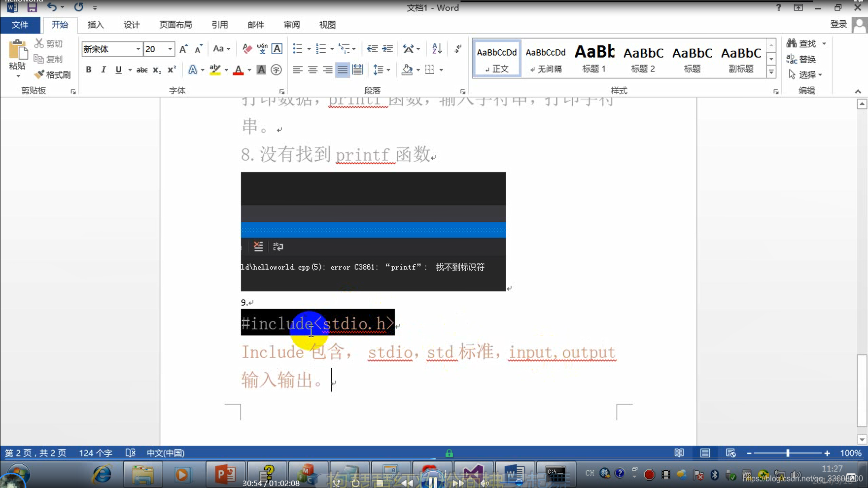Viewport: 868px width, 488px height.
Task: Toggle italic formatting
Action: pos(104,70)
